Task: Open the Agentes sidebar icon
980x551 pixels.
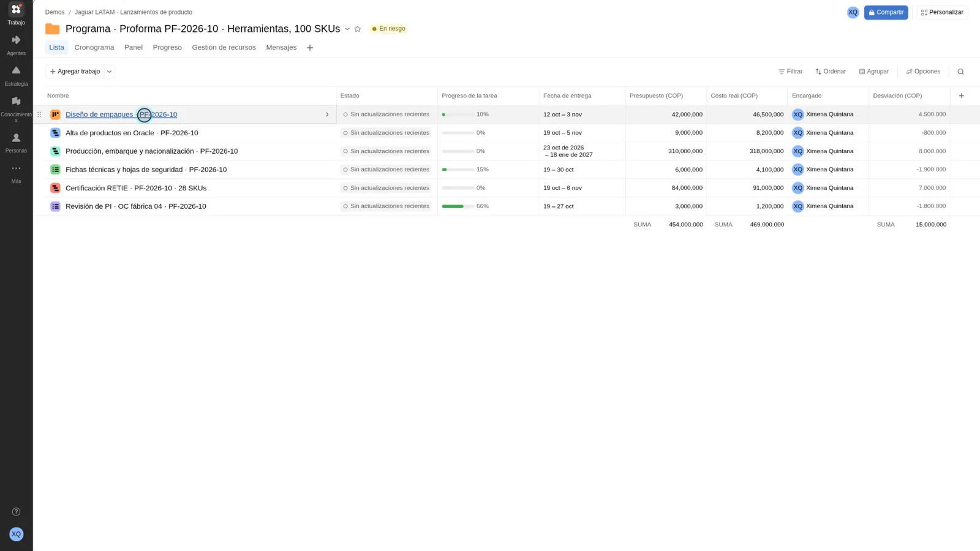Action: pyautogui.click(x=16, y=45)
